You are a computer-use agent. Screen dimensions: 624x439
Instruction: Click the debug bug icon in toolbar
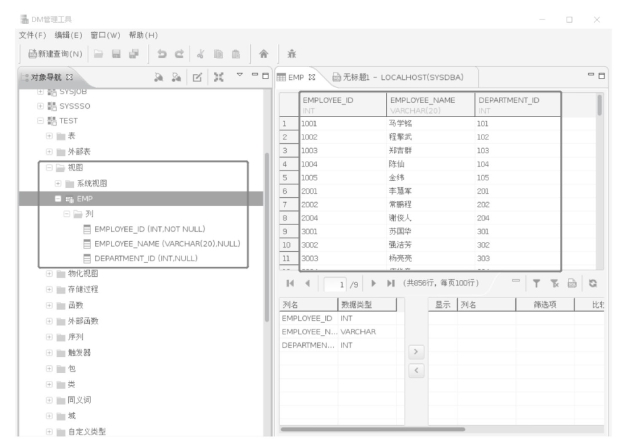(292, 54)
